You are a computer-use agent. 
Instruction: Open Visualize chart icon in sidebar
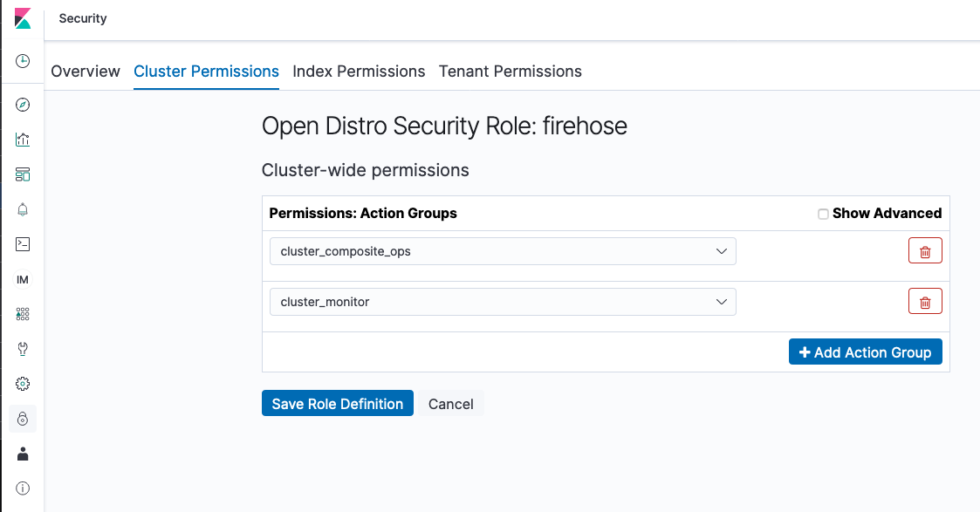[23, 140]
